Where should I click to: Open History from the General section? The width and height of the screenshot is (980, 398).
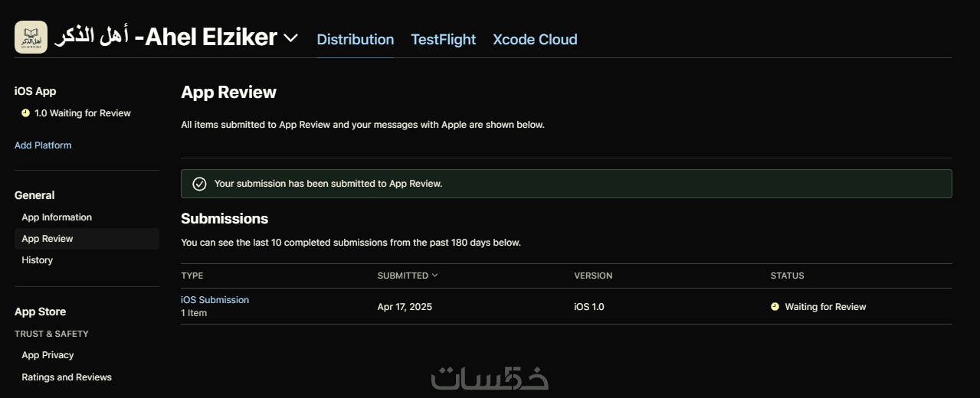coord(38,260)
